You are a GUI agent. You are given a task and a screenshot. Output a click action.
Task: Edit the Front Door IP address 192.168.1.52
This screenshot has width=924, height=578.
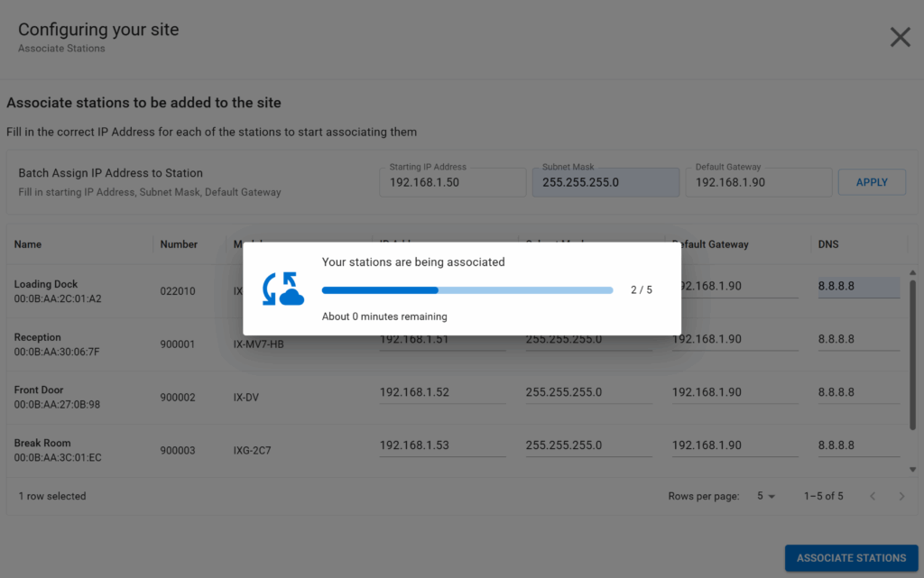tap(441, 393)
